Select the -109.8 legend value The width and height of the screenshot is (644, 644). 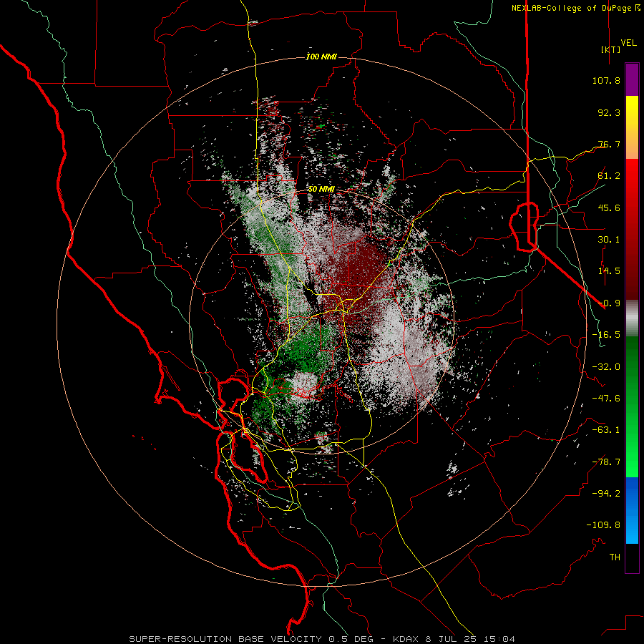click(x=603, y=525)
